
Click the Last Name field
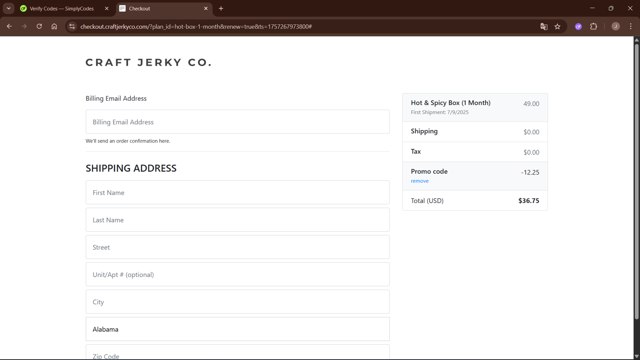238,220
